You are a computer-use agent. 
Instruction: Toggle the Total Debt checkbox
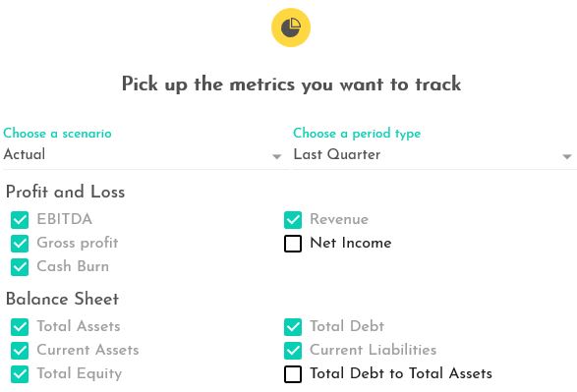[x=293, y=327]
